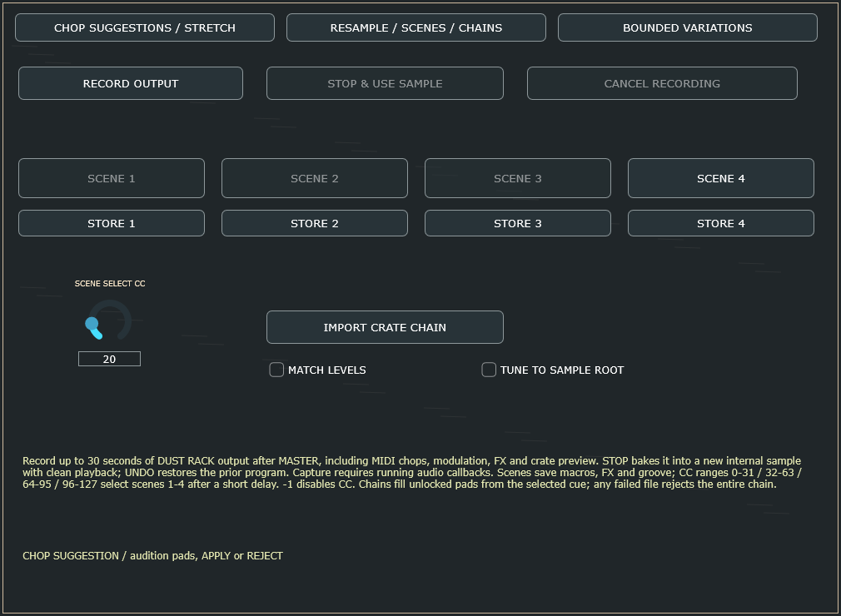The image size is (841, 616).
Task: Click Stop & Use Sample button
Action: [385, 83]
